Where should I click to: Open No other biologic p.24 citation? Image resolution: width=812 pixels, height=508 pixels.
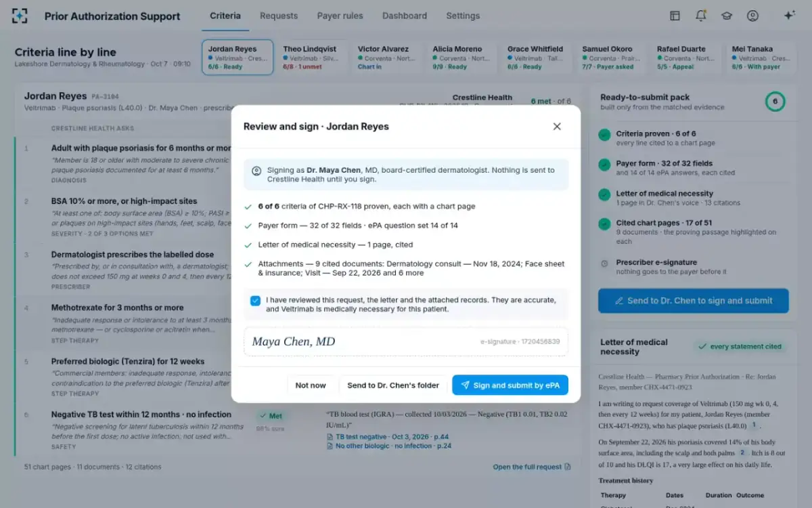(x=389, y=446)
